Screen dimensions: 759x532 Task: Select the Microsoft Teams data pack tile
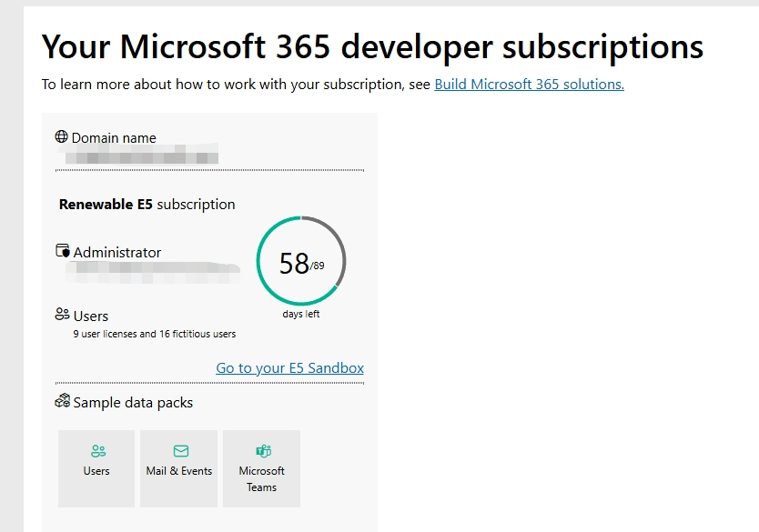click(261, 468)
